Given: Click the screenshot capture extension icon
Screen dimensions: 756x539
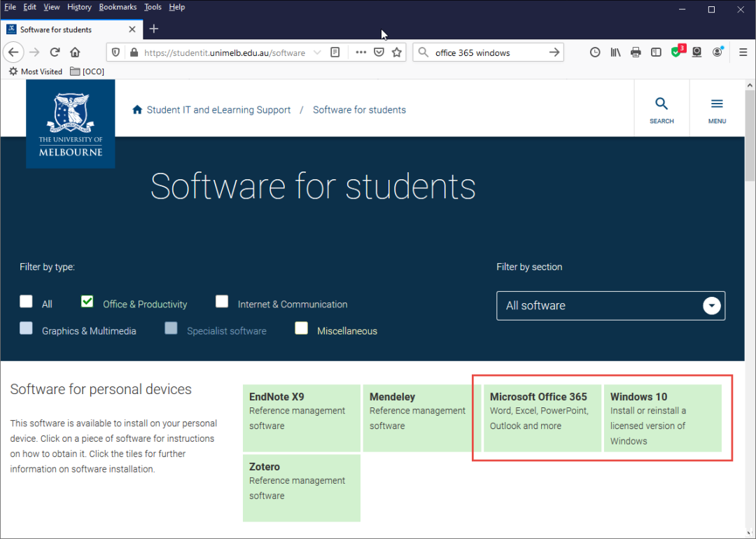Looking at the screenshot, I should click(696, 52).
